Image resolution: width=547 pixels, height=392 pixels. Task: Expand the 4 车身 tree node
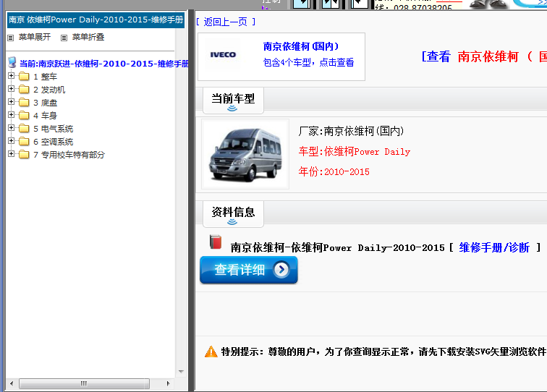11,115
